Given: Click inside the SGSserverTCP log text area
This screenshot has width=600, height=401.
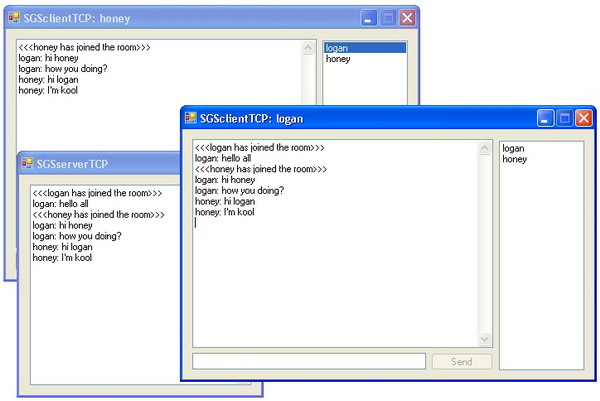Looking at the screenshot, I should tap(100, 320).
